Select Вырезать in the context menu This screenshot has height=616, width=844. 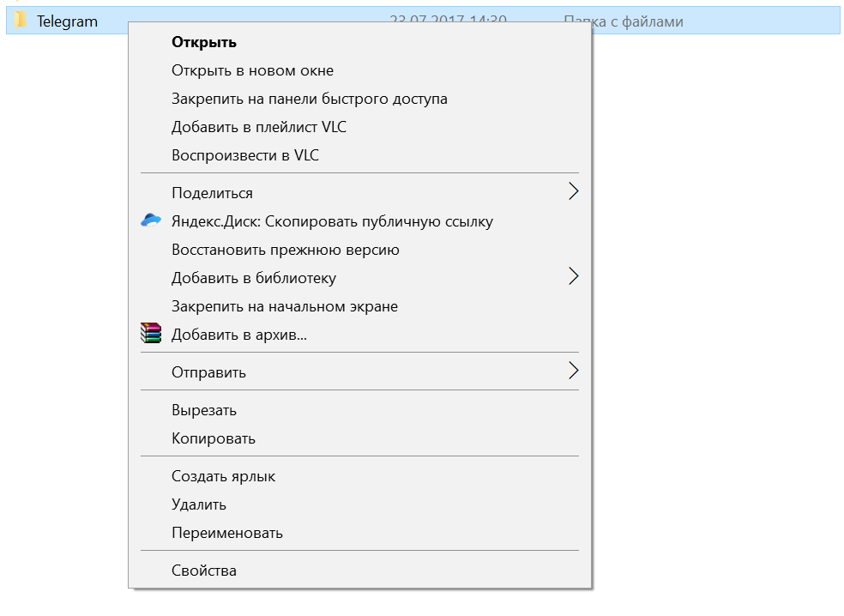point(203,410)
